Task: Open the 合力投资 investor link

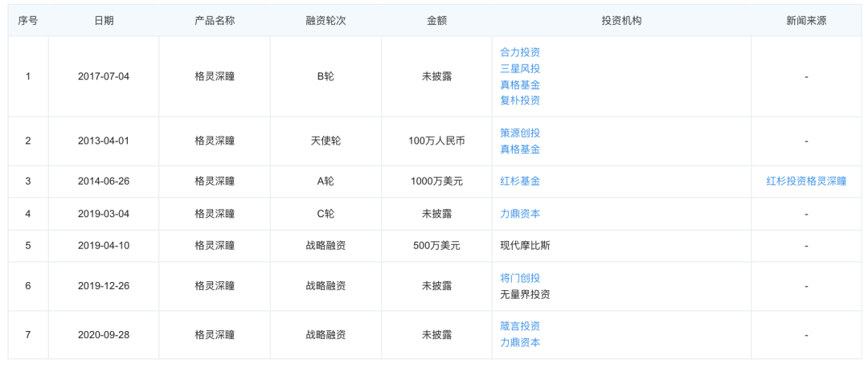Action: (520, 52)
